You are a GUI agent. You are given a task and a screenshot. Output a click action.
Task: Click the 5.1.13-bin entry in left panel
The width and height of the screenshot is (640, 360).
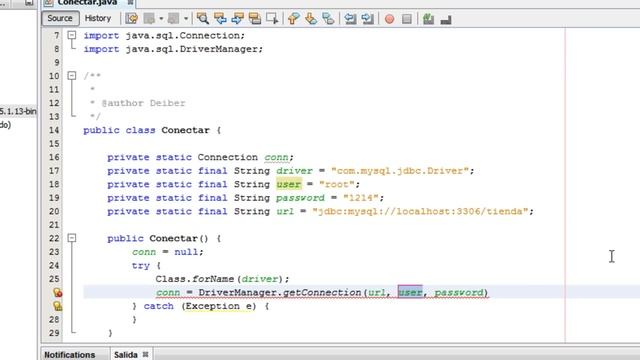[x=18, y=111]
